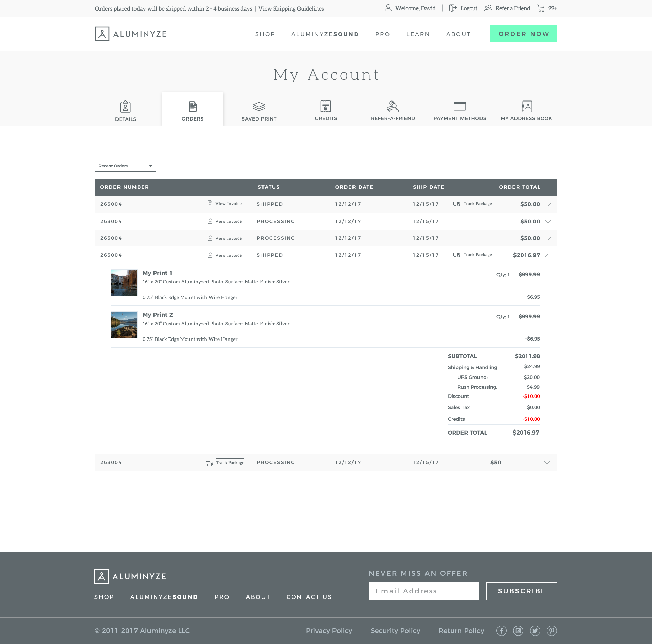
Task: Click the shopping cart icon
Action: (x=541, y=8)
